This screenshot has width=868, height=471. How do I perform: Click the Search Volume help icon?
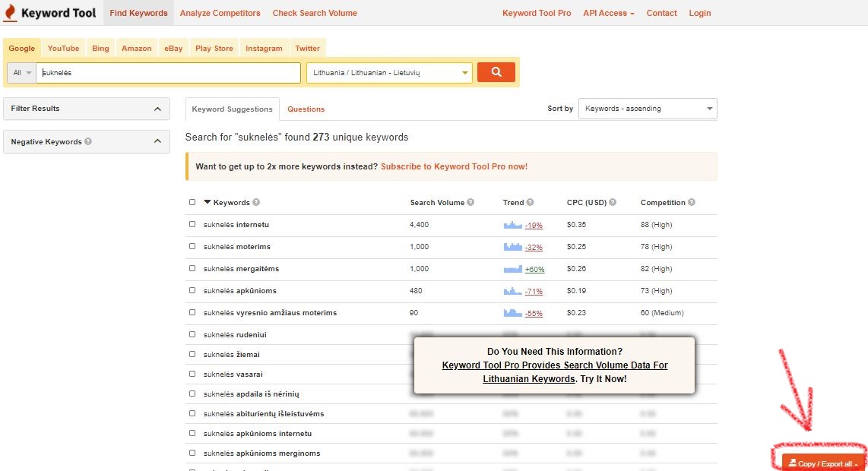[471, 203]
